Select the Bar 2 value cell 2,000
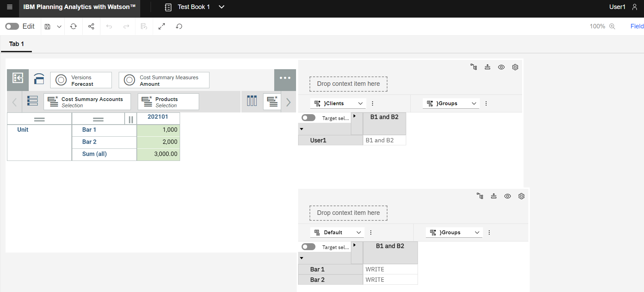644x292 pixels. [158, 142]
